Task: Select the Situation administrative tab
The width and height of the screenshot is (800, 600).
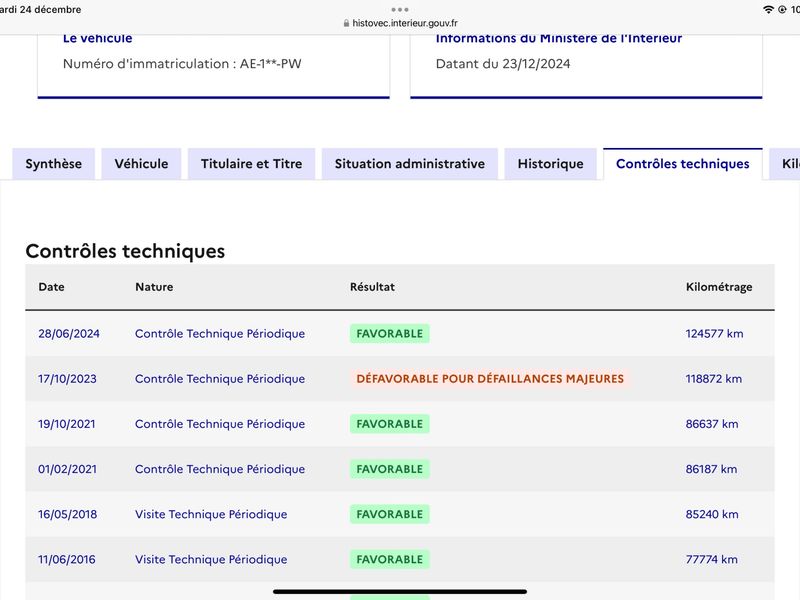Action: [410, 164]
